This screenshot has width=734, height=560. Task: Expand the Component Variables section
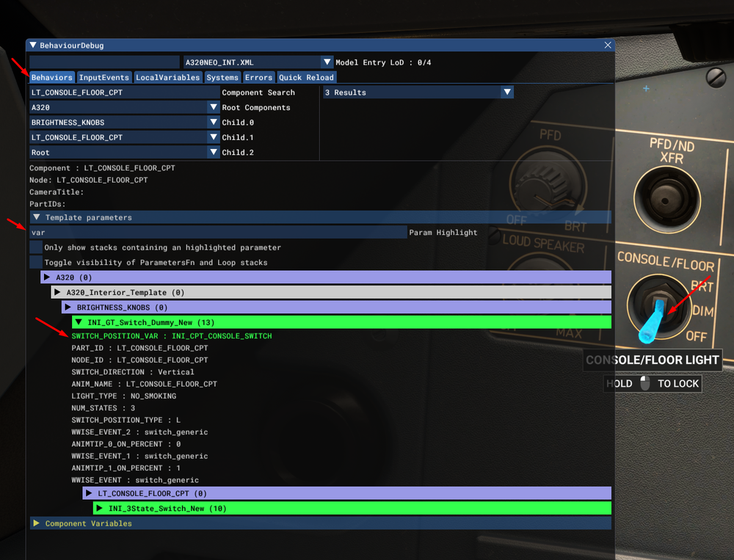(36, 523)
